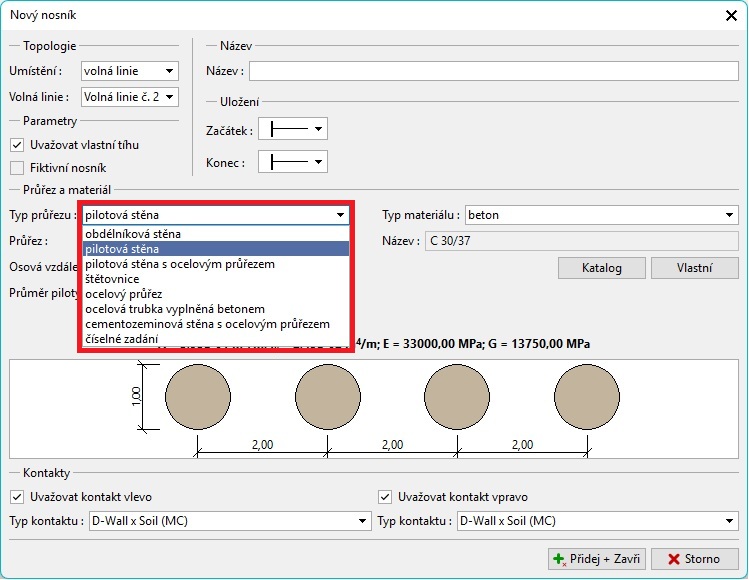Click the 'Vlastní' button

click(x=694, y=268)
